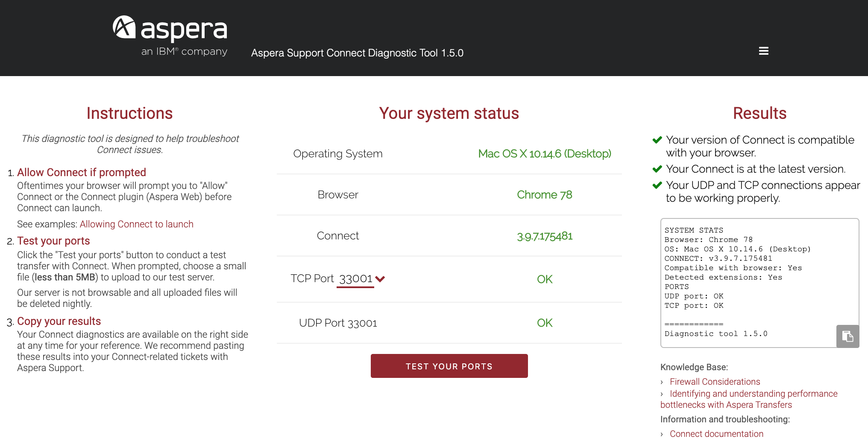
Task: Click Connect version 3.9.7.175481
Action: pyautogui.click(x=545, y=236)
